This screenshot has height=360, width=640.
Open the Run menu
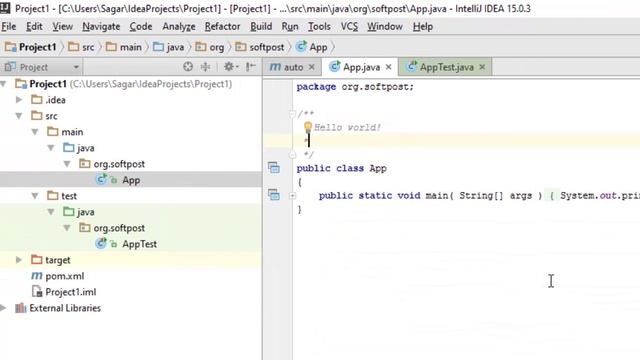tap(290, 27)
